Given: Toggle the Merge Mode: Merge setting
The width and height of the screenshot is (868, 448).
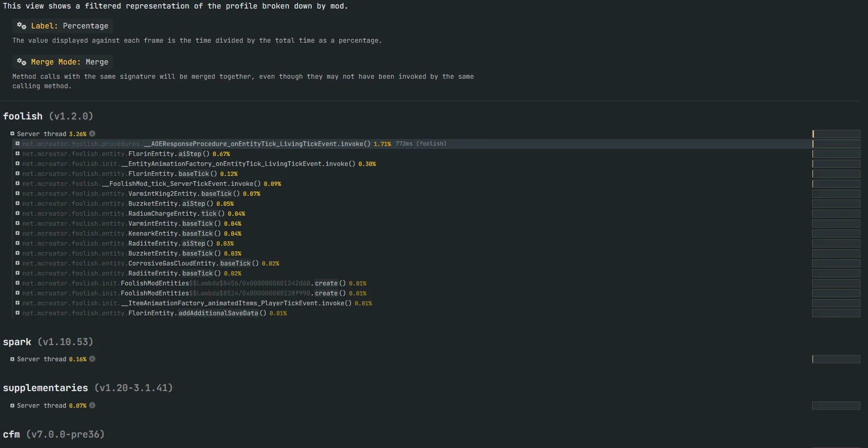Looking at the screenshot, I should [x=69, y=62].
